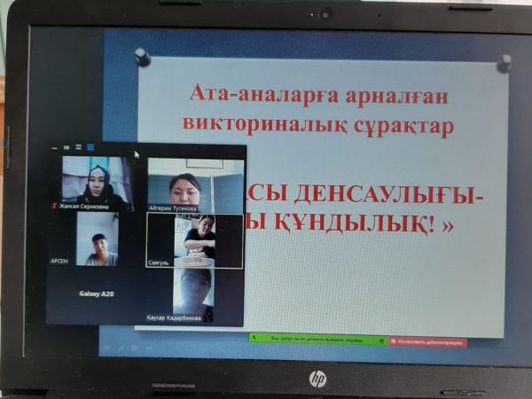Click the left pushpin on the slide
532x399 pixels.
click(x=142, y=58)
